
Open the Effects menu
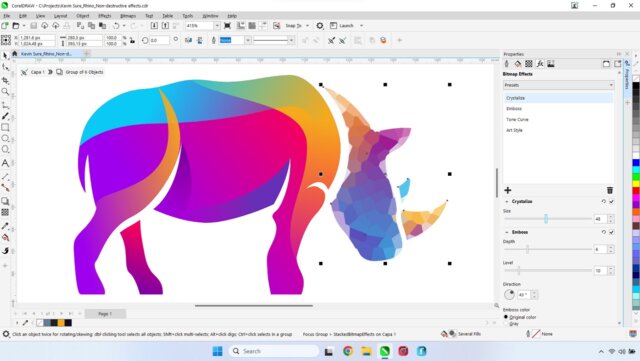point(105,16)
